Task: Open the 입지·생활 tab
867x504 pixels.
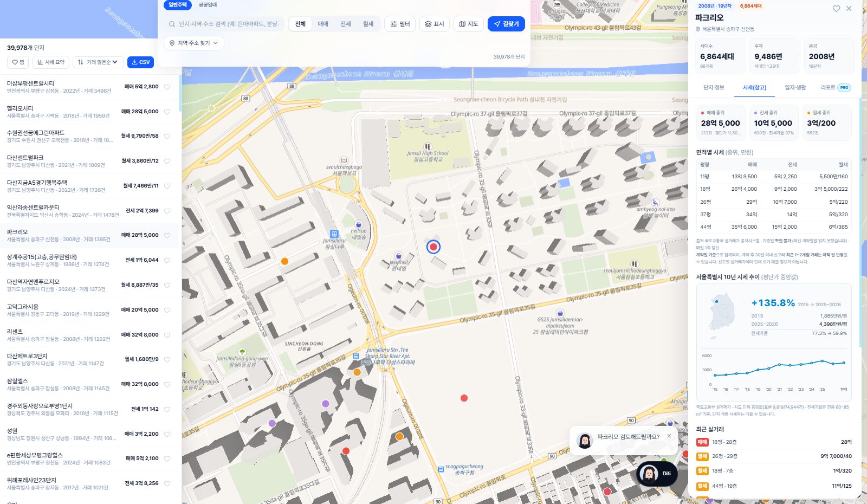Action: click(x=795, y=87)
